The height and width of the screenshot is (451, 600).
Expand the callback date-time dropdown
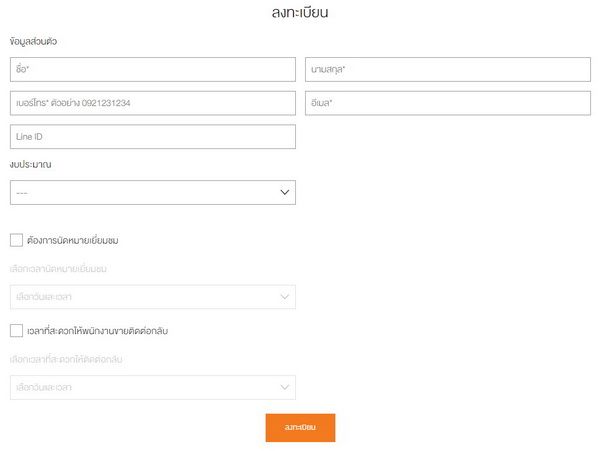152,387
